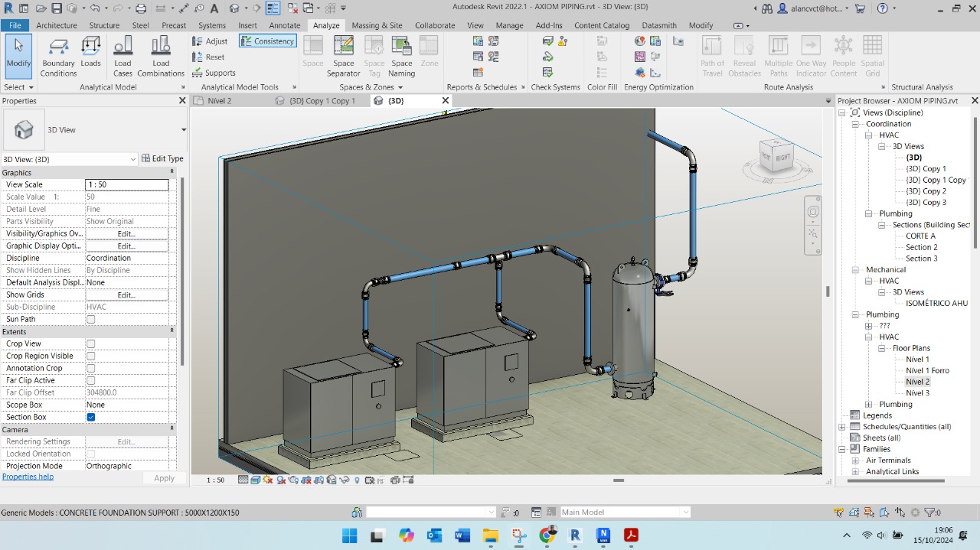
Task: Select the Boundary Conditions tool
Action: click(x=59, y=56)
